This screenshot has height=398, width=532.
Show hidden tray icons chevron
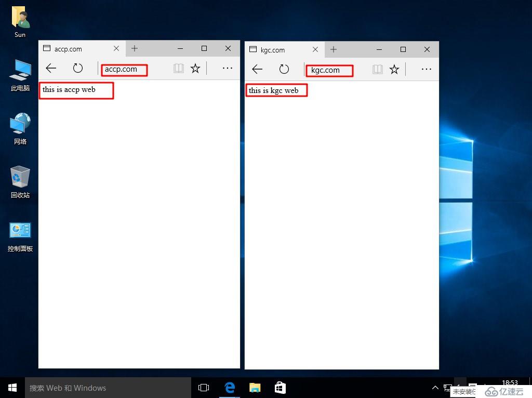pos(435,388)
